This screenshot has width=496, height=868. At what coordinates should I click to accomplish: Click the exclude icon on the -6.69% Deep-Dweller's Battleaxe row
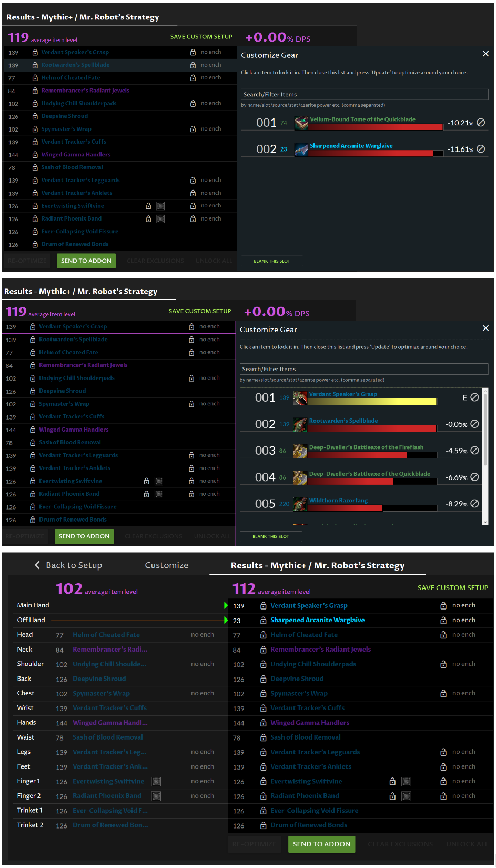(474, 477)
